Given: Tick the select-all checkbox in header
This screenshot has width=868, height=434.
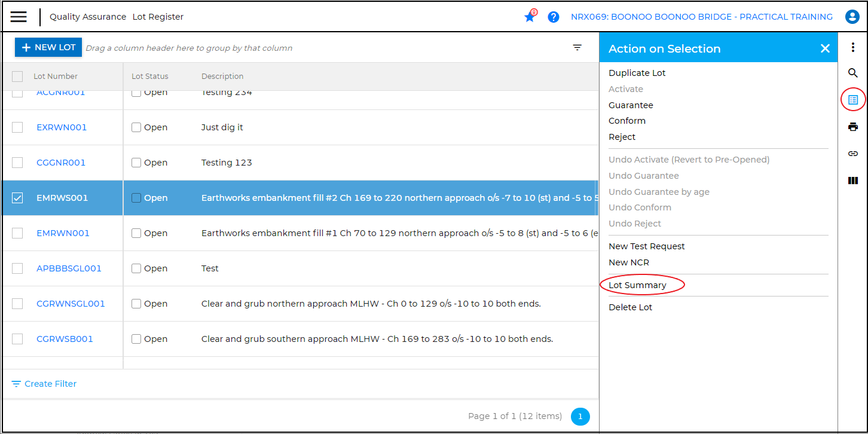Looking at the screenshot, I should tap(17, 77).
